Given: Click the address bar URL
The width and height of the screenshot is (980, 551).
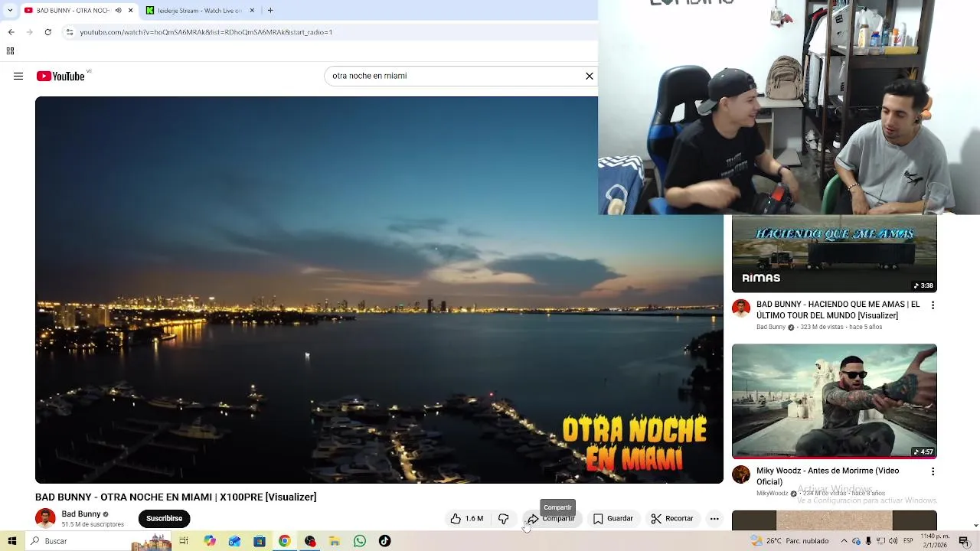Looking at the screenshot, I should click(206, 32).
